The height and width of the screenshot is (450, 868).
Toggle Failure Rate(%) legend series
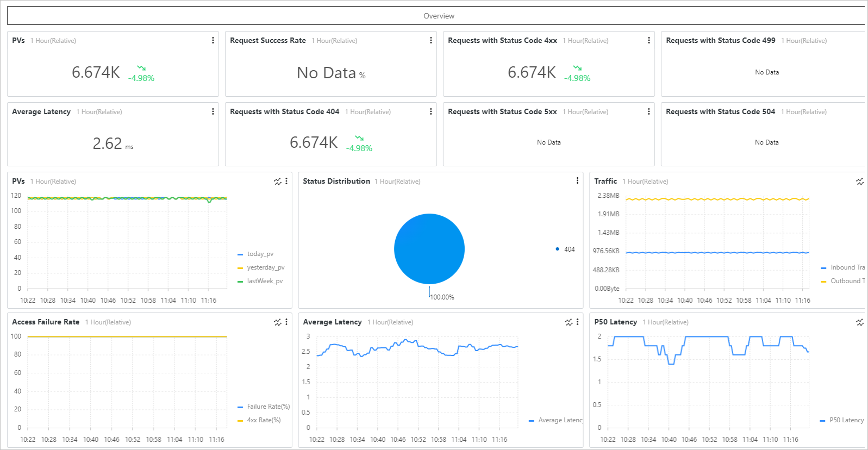264,407
